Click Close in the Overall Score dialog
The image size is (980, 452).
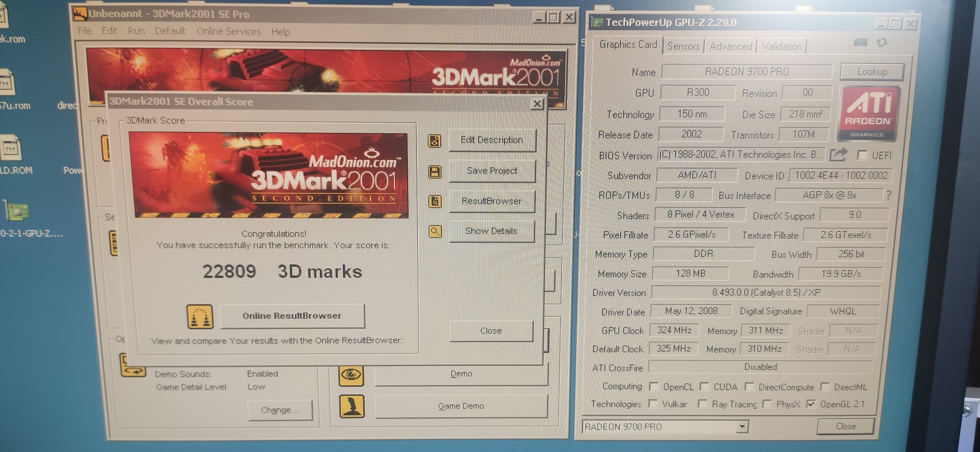491,331
